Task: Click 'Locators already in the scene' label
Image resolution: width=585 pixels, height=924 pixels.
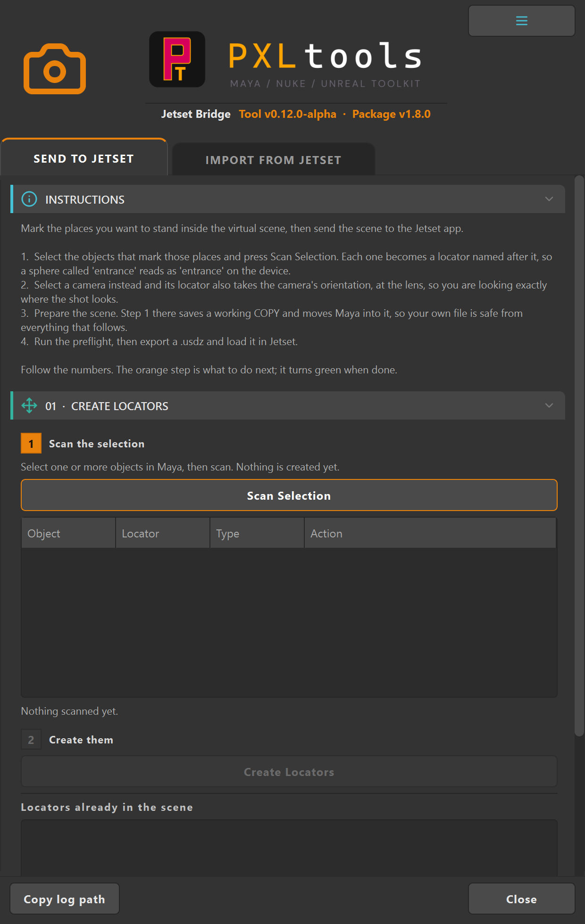Action: (x=107, y=807)
